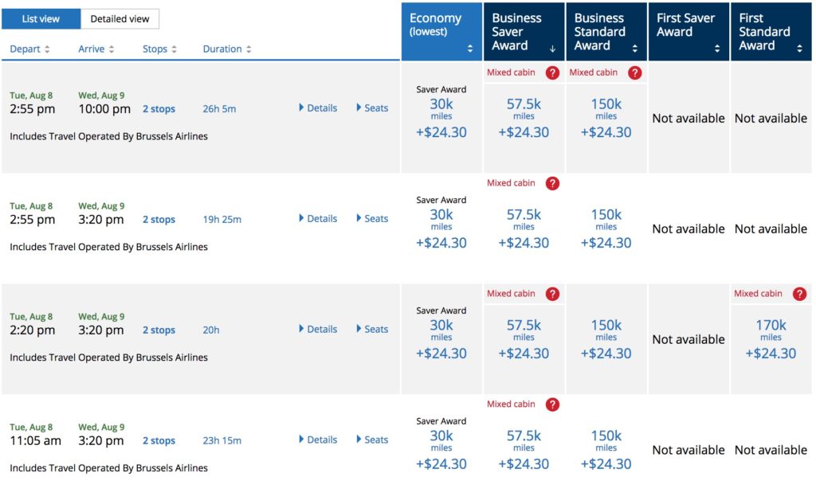
Task: Expand Details for the 26h 5m flight
Action: (x=318, y=108)
